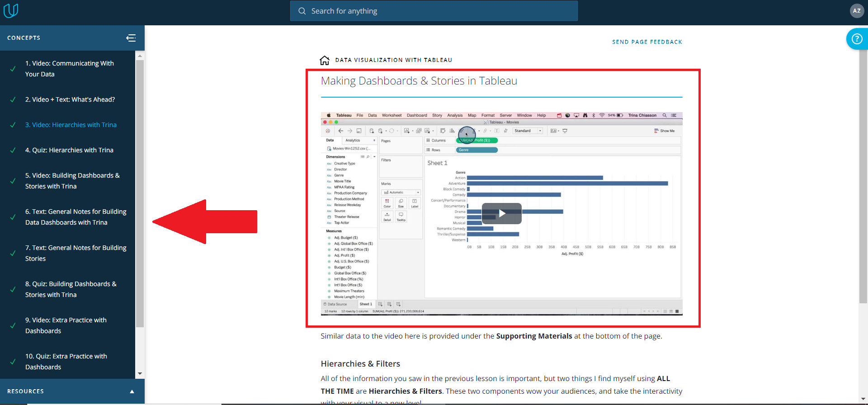Image resolution: width=868 pixels, height=405 pixels.
Task: Expand the Resources panel arrow
Action: [x=132, y=391]
